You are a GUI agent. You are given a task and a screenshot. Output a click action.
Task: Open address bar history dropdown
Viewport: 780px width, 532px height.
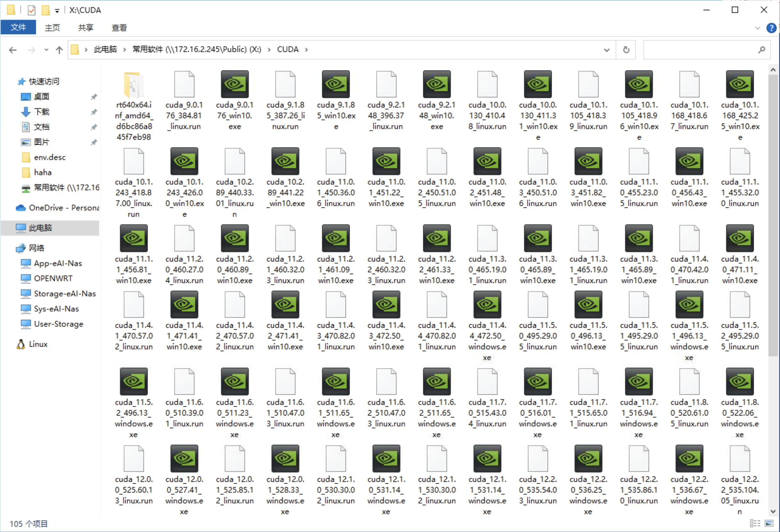point(606,50)
